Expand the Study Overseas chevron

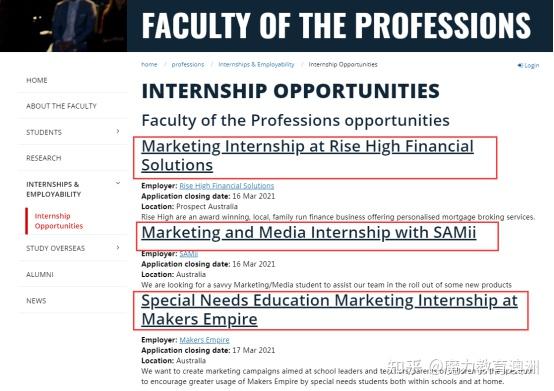pyautogui.click(x=118, y=248)
